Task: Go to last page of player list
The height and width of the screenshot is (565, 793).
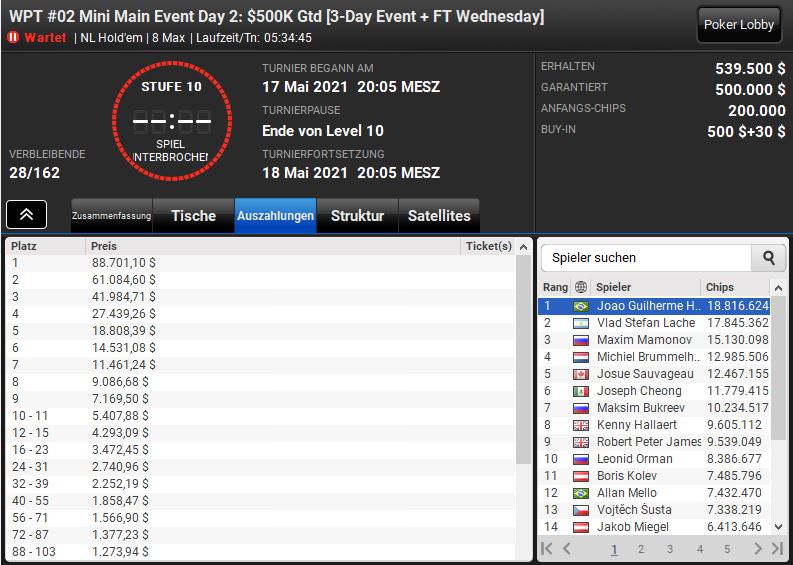Action: click(777, 549)
